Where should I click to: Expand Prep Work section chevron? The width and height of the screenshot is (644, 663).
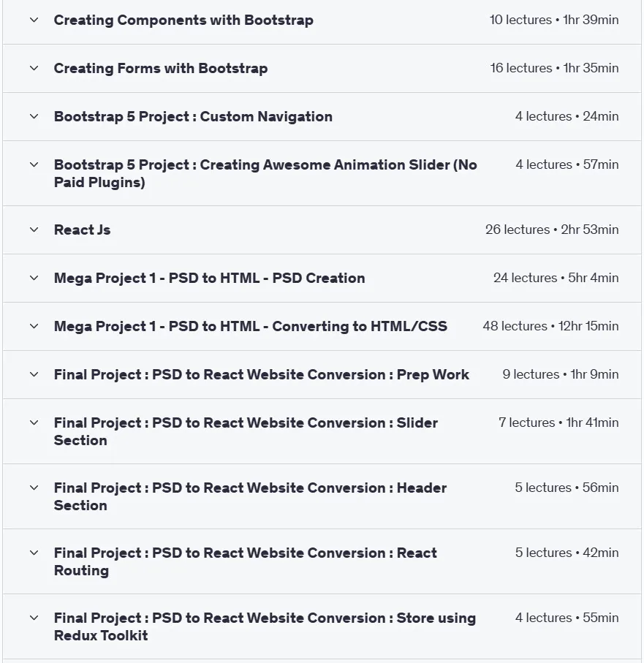coord(34,374)
